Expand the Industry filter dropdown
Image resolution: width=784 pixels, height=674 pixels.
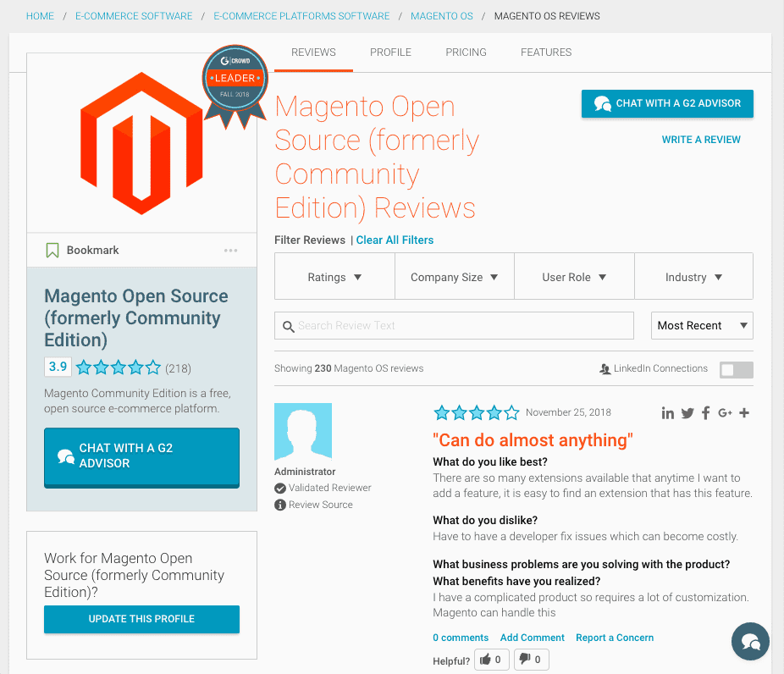[x=693, y=277]
